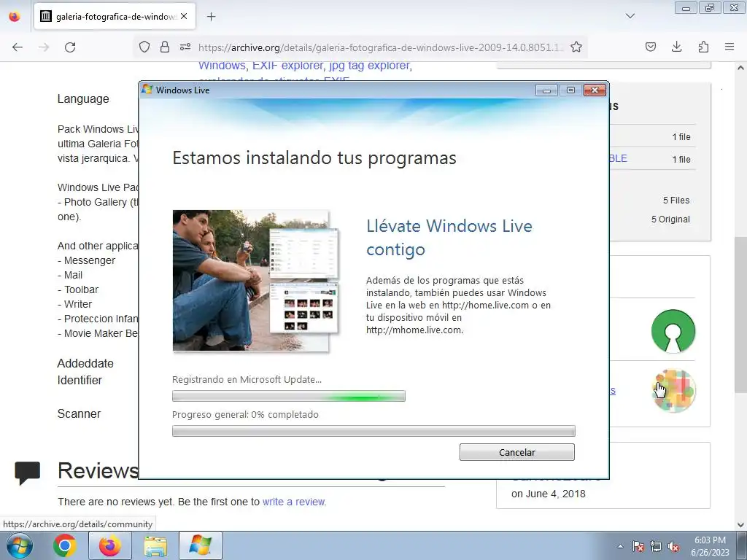Image resolution: width=747 pixels, height=560 pixels.
Task: Open site permissions icon in address bar
Action: click(185, 47)
